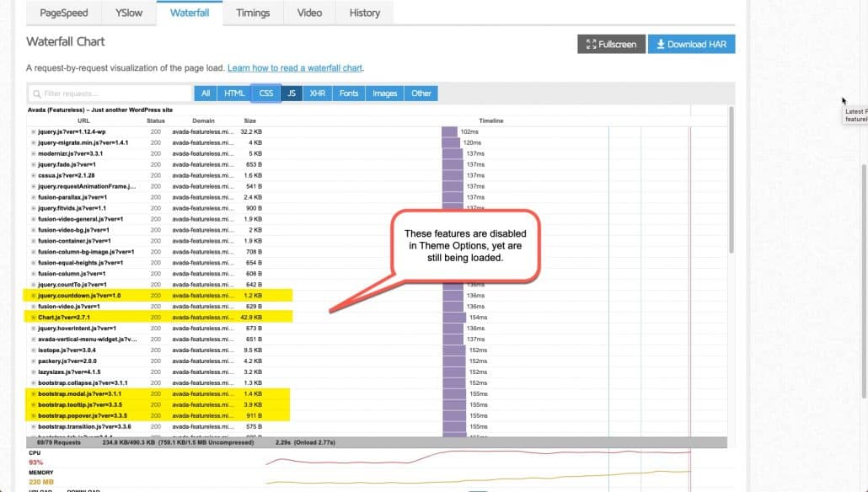Click the Fullscreen expand icon
Image resolution: width=868 pixels, height=492 pixels.
point(592,44)
